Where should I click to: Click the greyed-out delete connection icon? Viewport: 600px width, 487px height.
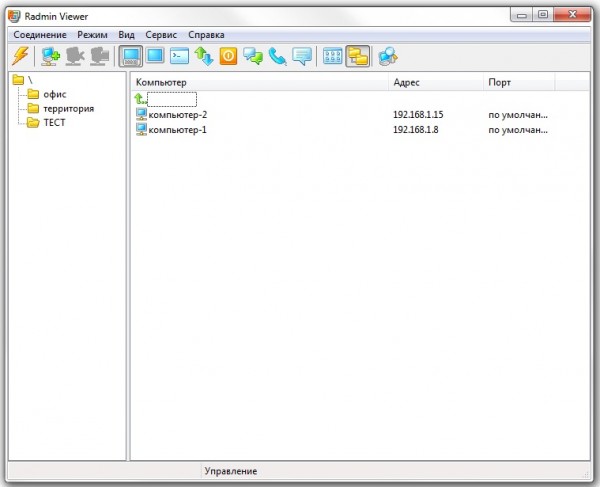75,56
